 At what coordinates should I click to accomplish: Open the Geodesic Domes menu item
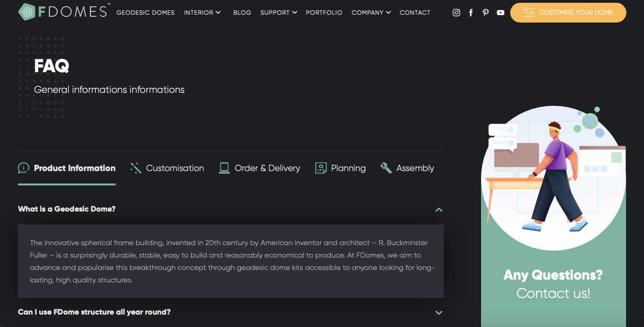click(x=145, y=12)
